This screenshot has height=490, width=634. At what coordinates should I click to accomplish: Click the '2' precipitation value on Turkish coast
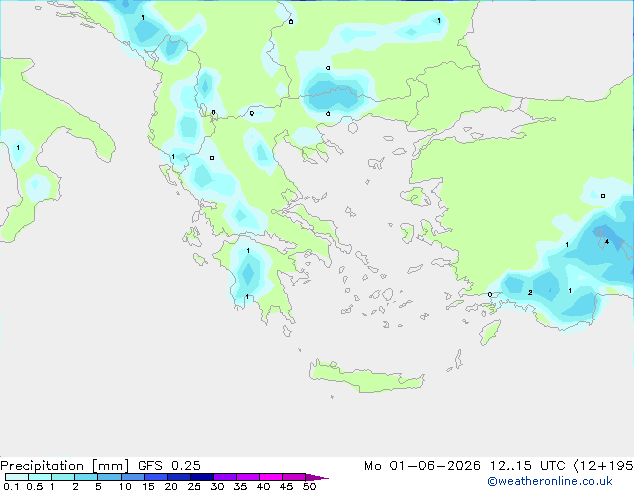(x=530, y=292)
